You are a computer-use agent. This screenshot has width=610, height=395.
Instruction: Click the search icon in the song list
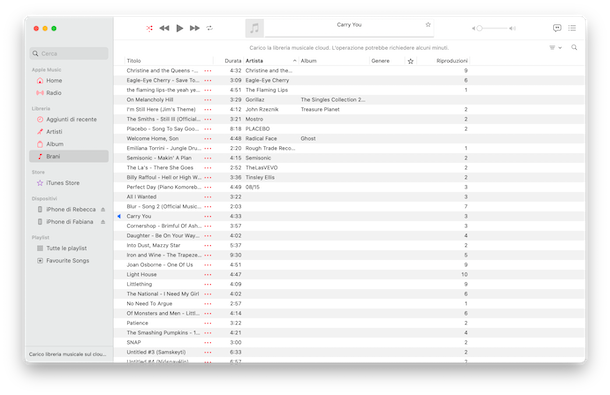click(574, 47)
